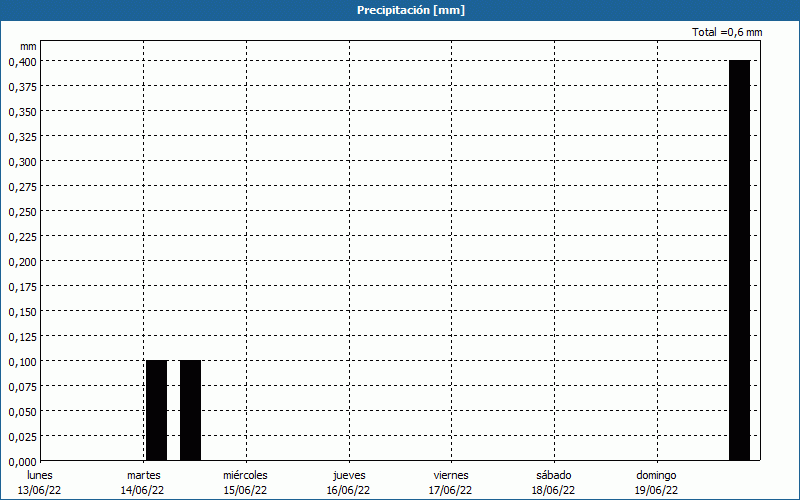Select the jueves 16/06/22 axis label
Image resolution: width=800 pixels, height=500 pixels.
[x=349, y=483]
